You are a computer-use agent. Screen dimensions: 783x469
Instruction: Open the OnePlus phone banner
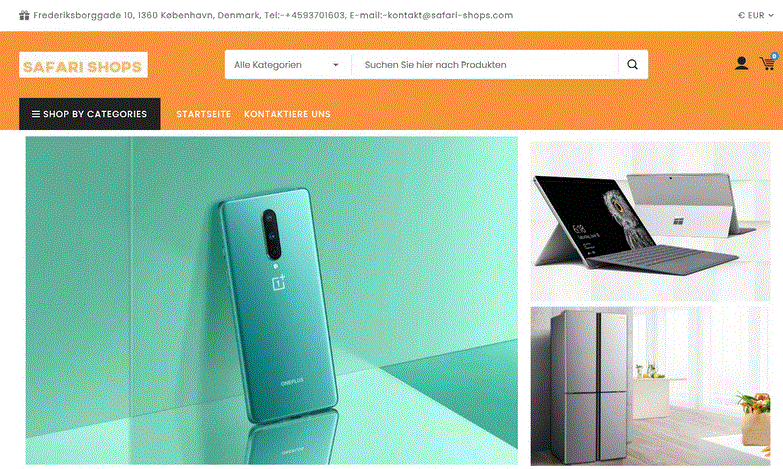(x=272, y=301)
